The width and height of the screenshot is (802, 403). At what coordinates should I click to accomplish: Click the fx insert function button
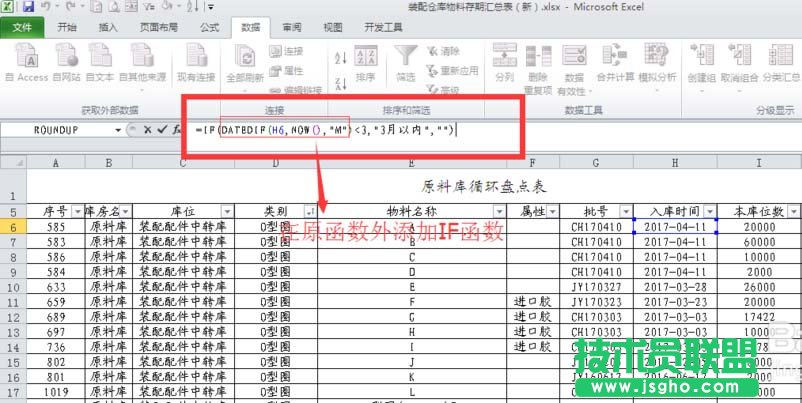[x=177, y=130]
